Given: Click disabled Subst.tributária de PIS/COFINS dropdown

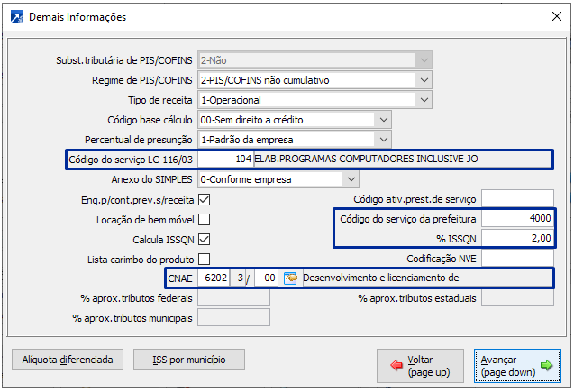Looking at the screenshot, I should click(314, 60).
